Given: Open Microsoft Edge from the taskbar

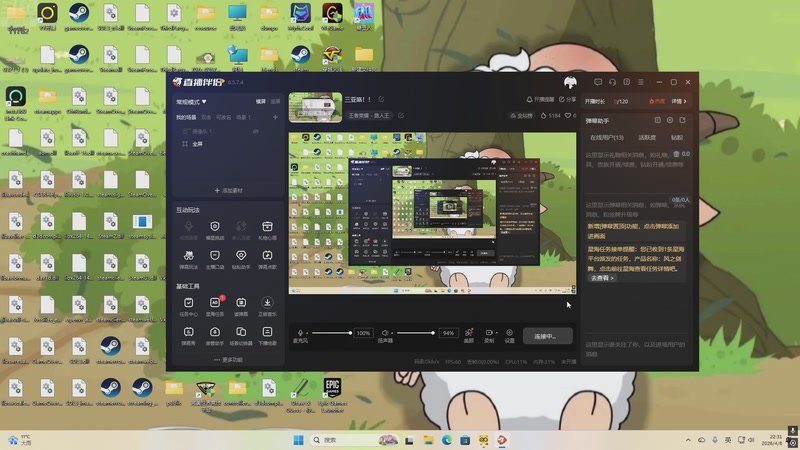Looking at the screenshot, I should (446, 440).
